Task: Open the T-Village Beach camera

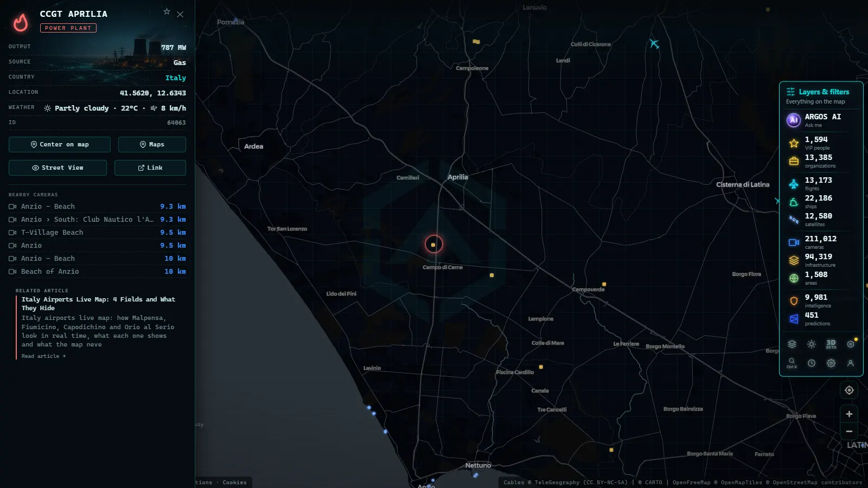Action: tap(97, 233)
